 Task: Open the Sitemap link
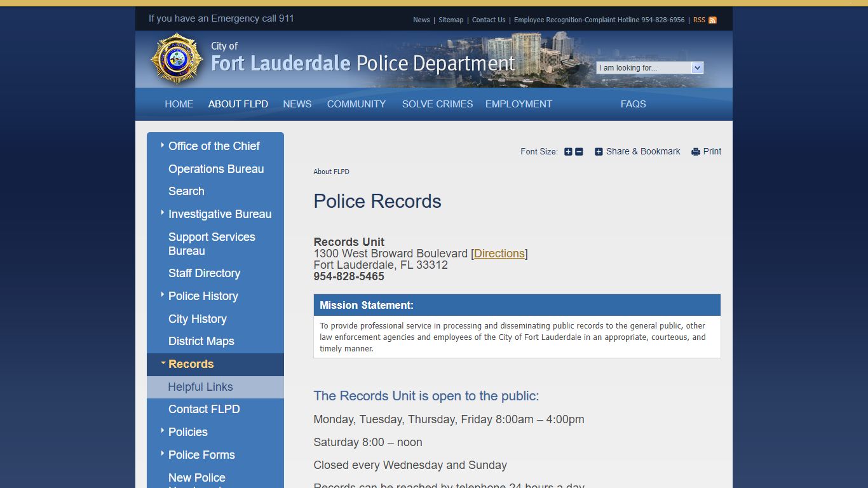point(451,20)
